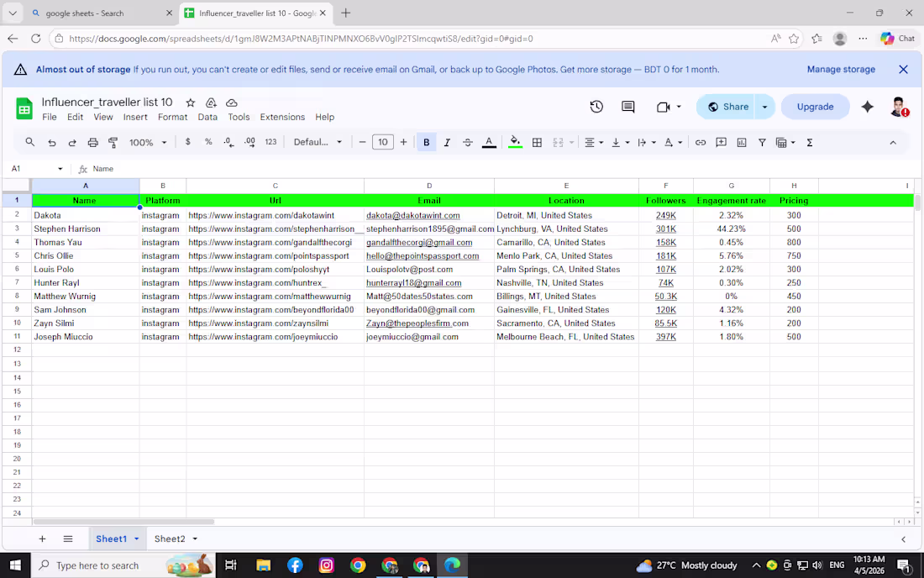Toggle bold formatting
Screen dimensions: 924x578
426,142
